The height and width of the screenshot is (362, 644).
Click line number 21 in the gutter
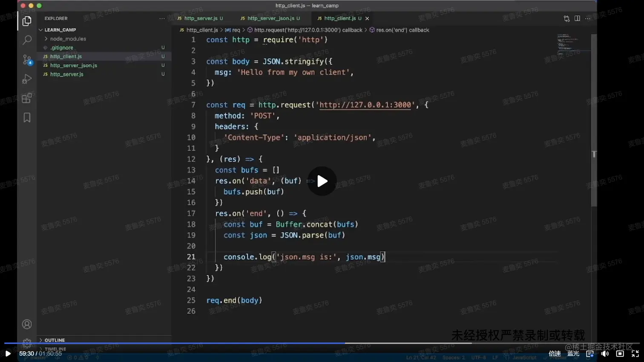[191, 257]
